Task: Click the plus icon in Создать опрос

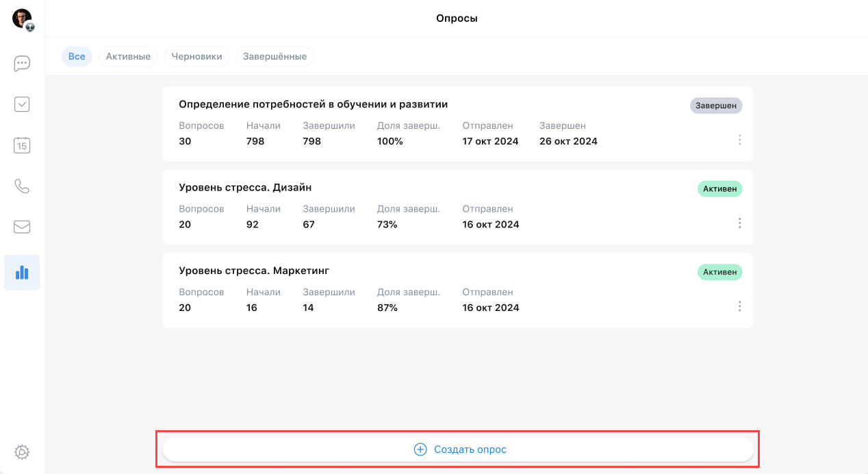Action: [420, 449]
